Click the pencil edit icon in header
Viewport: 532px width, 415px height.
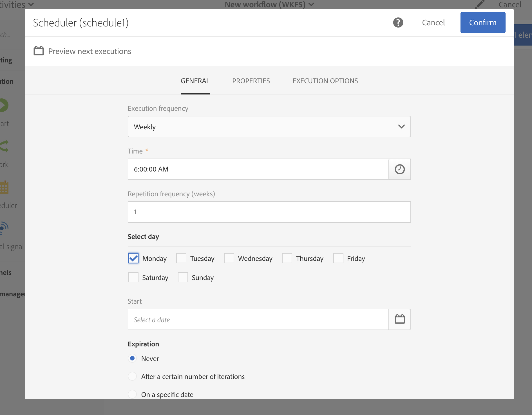(480, 4)
